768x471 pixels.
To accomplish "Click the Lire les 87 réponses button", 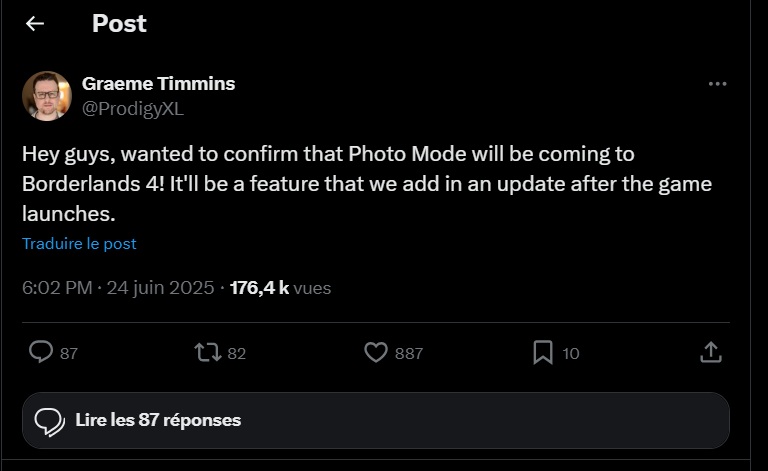I will tap(376, 421).
